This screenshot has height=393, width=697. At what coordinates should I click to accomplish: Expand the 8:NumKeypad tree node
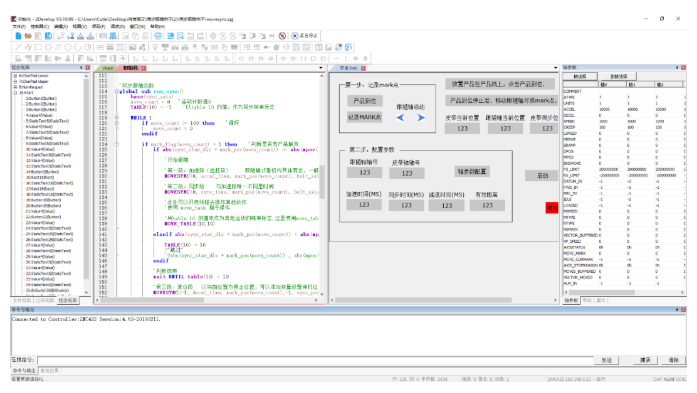pyautogui.click(x=15, y=87)
